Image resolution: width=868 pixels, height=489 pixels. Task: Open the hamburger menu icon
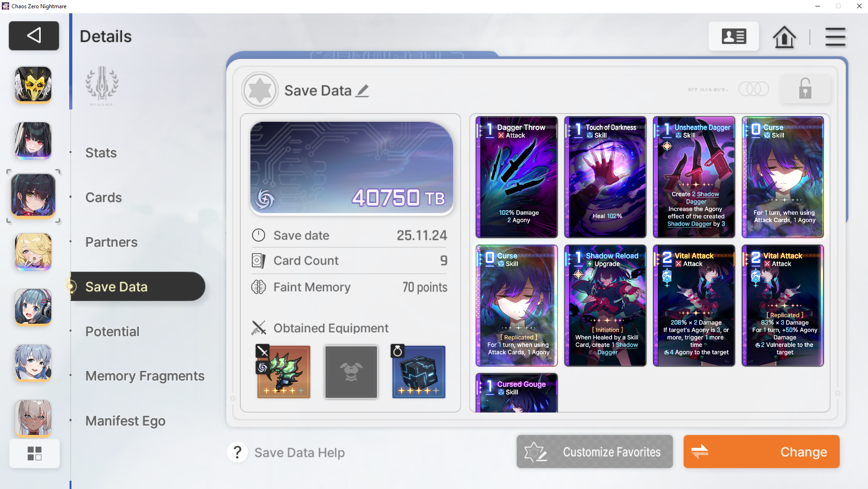point(835,37)
